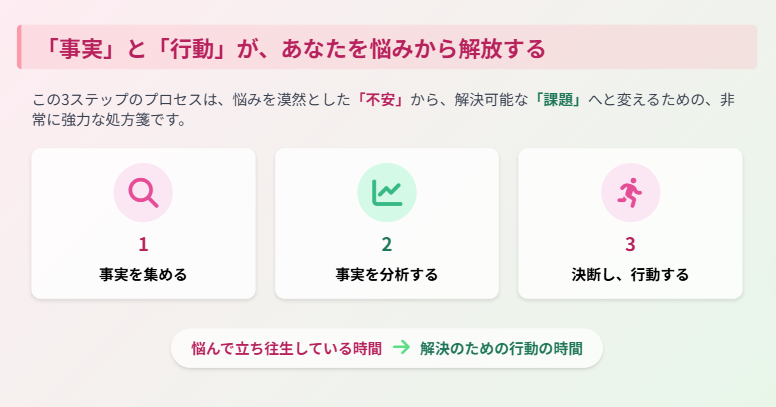Click the highlighted 「不安」 word
776x407 pixels.
click(381, 100)
